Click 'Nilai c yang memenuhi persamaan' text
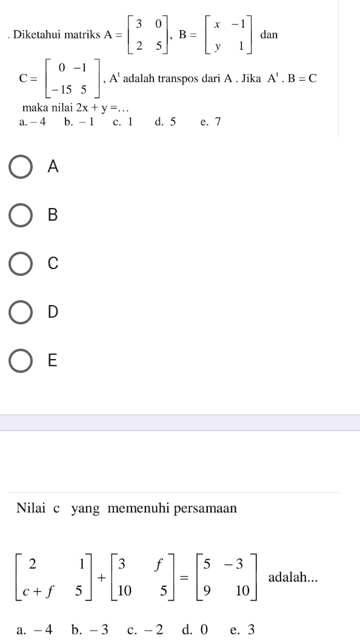This screenshot has width=360, height=644. pos(127,508)
